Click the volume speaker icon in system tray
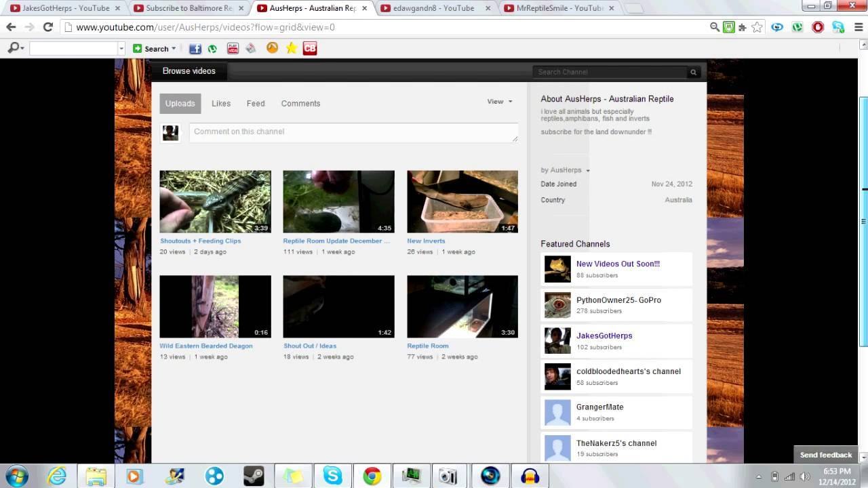868x488 pixels. coord(804,476)
